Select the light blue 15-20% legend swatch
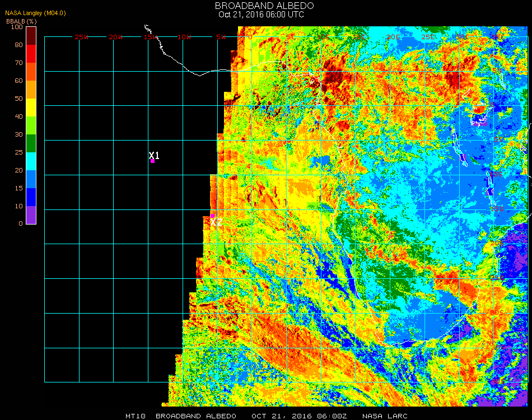This screenshot has width=532, height=420. click(31, 179)
